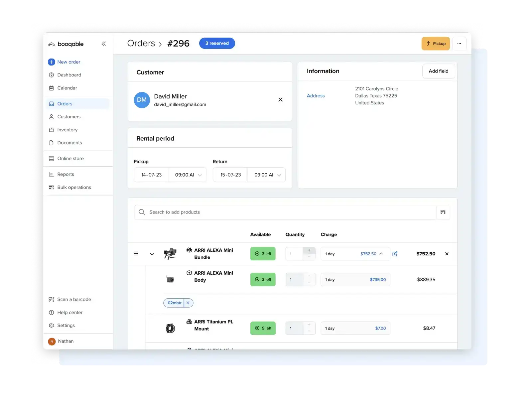Click the 9 left badge for ARRI Titanium PL Mount

click(263, 328)
